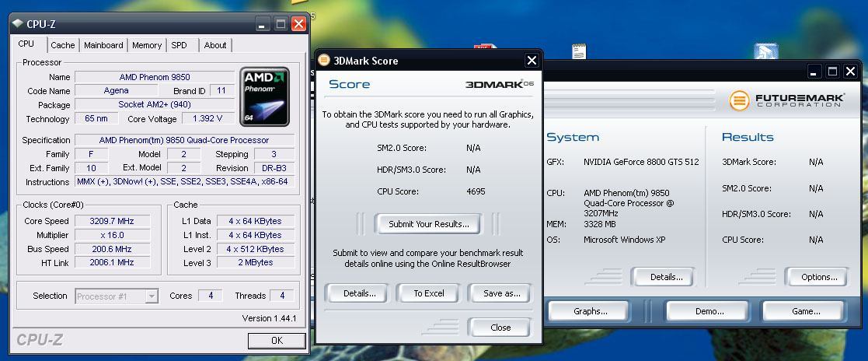Click the Threads value field
The width and height of the screenshot is (868, 361).
click(x=282, y=296)
